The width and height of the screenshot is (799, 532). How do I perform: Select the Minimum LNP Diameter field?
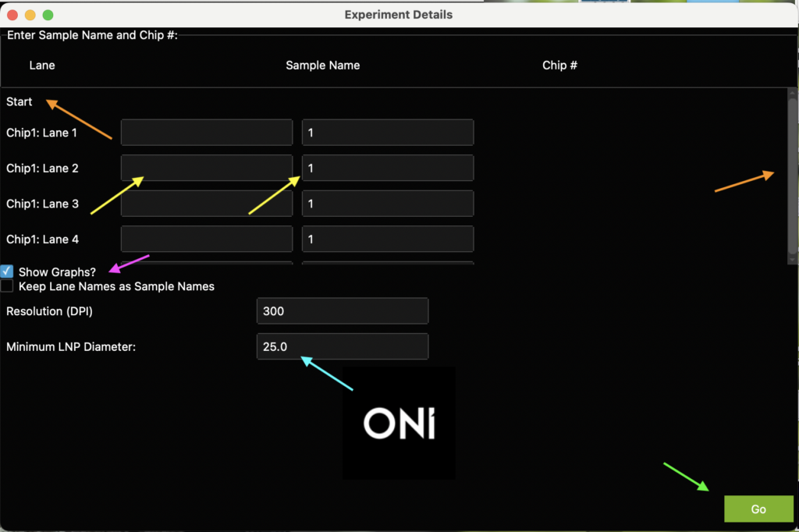click(342, 346)
